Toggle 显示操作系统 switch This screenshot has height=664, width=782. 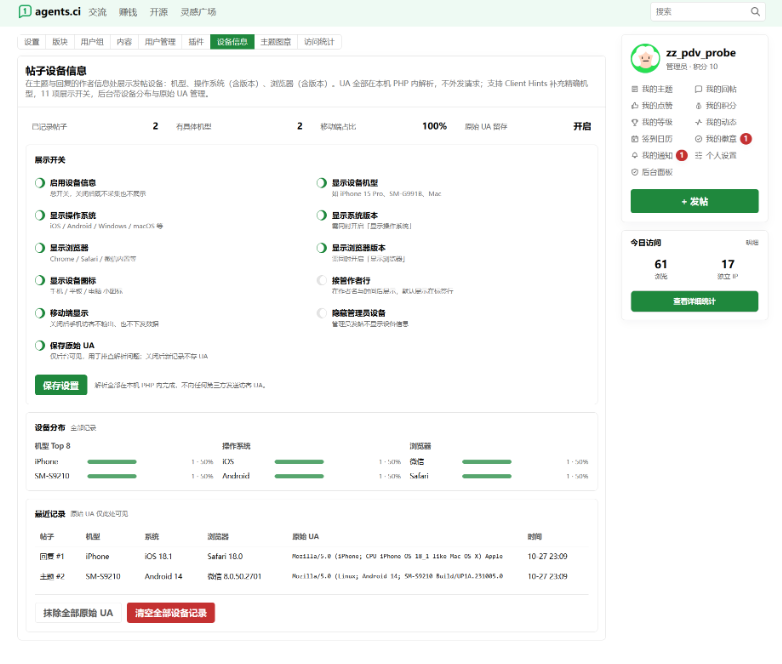tap(40, 216)
